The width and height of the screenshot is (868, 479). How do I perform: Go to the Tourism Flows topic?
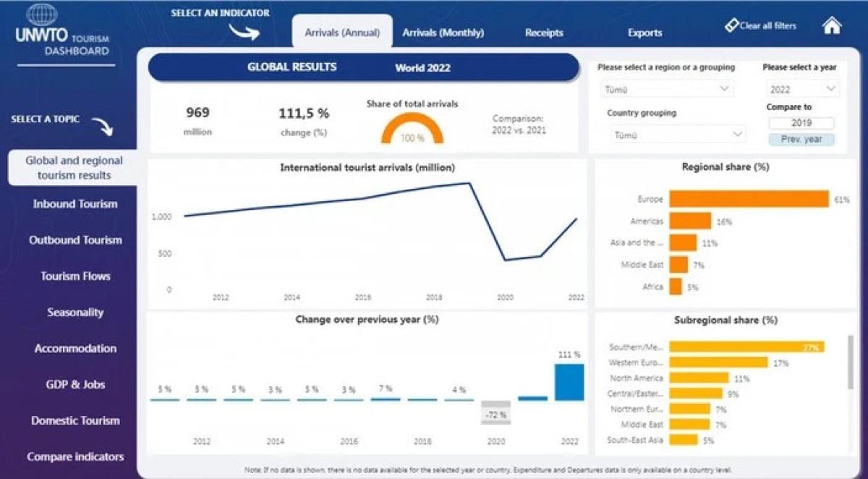click(x=75, y=276)
